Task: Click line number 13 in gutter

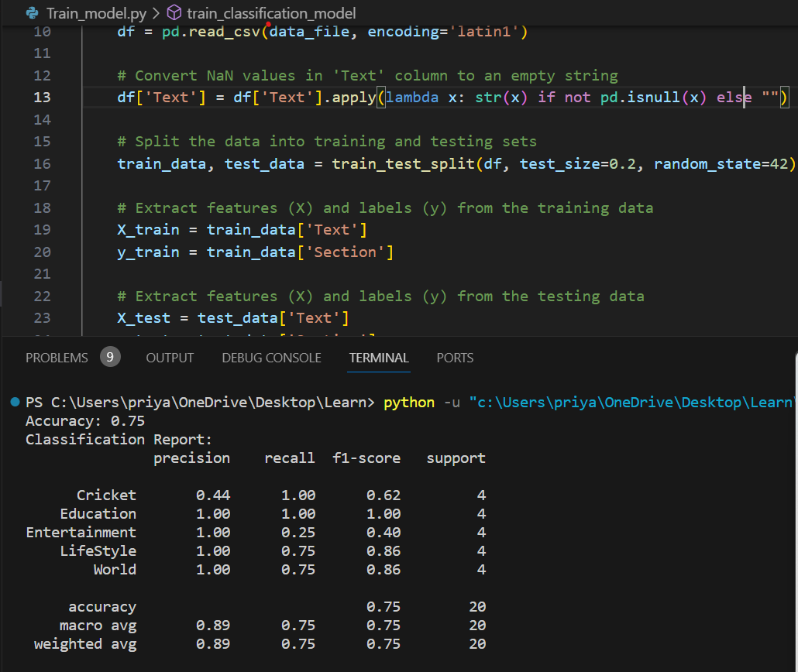Action: pos(43,98)
